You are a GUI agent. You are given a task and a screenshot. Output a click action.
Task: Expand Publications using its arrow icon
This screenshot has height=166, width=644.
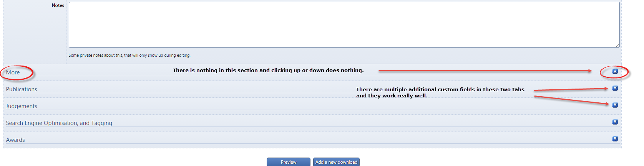(x=615, y=88)
